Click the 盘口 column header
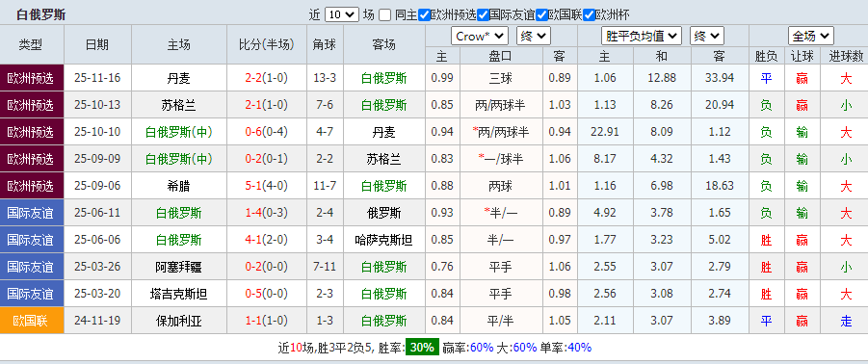The height and width of the screenshot is (364, 868). (500, 56)
